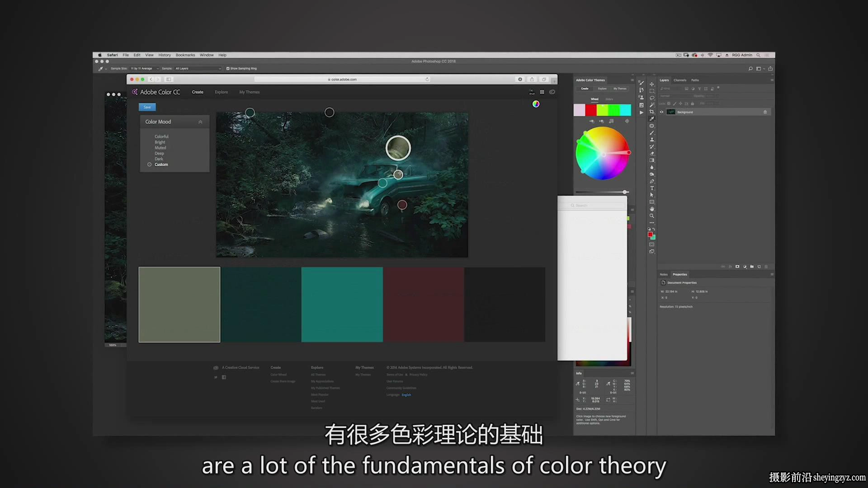Switch to the Notes tab

[664, 274]
